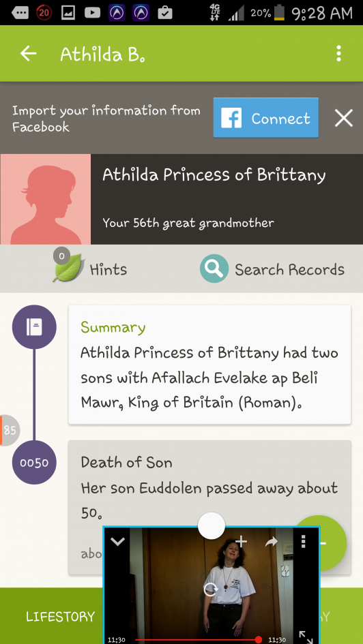Expand video to fullscreen

coord(306,637)
